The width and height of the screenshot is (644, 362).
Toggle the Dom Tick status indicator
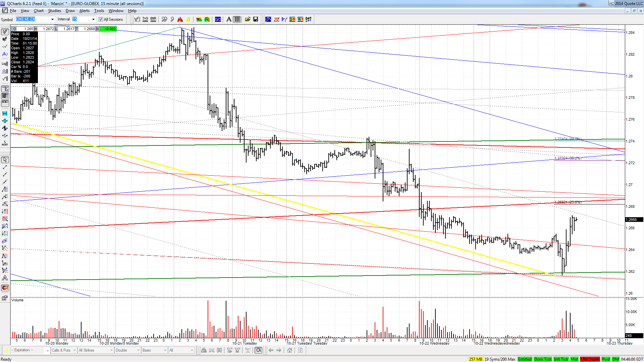coord(543,359)
